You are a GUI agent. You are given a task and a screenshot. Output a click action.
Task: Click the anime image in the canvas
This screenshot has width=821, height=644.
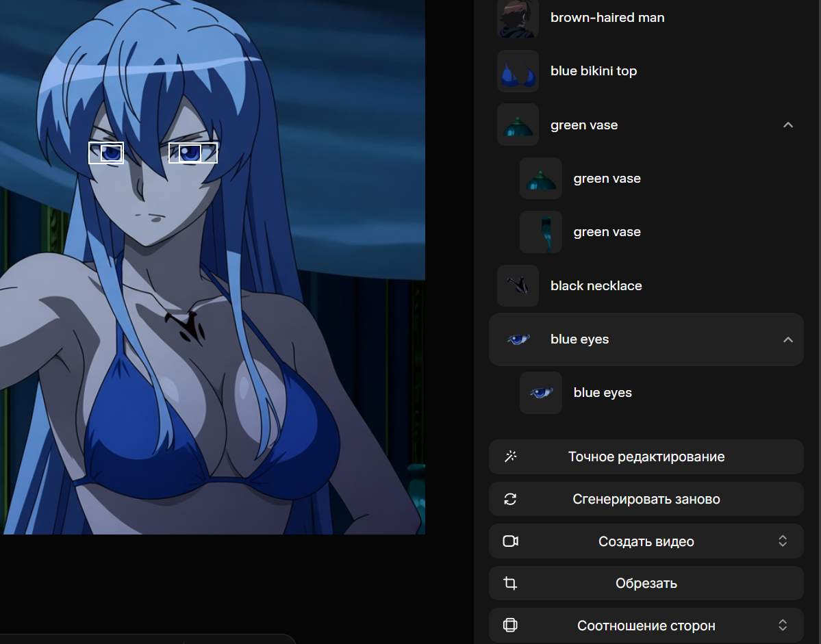tap(212, 267)
